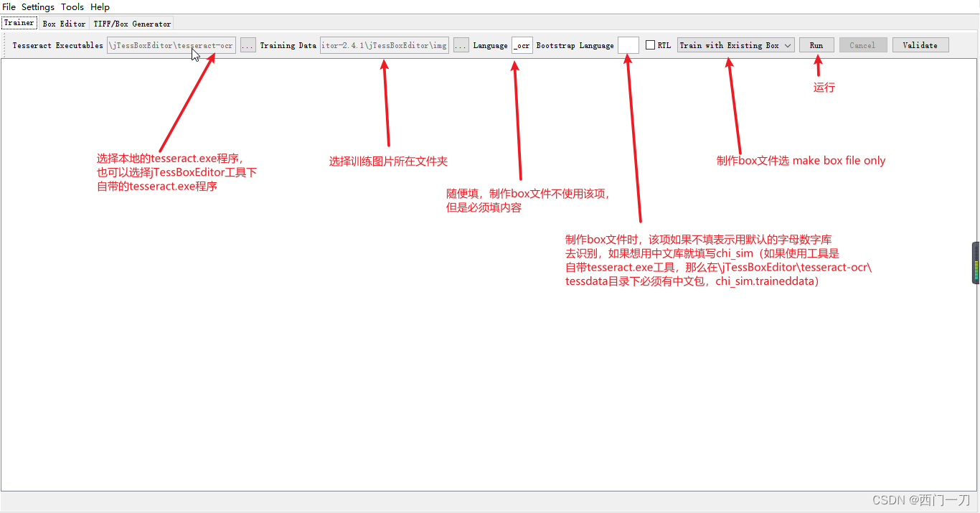Click inside the Tesseract Executables path field
Viewport: 980px width, 513px height.
pyautogui.click(x=171, y=44)
